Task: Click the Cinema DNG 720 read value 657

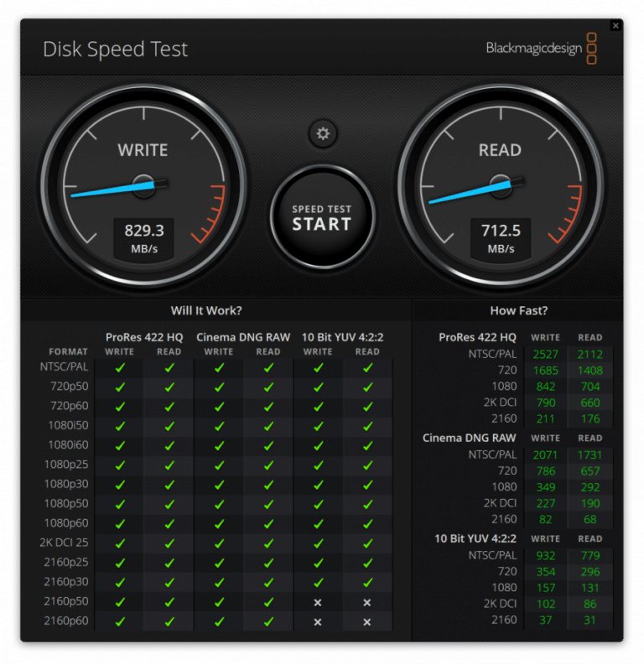Action: click(590, 470)
